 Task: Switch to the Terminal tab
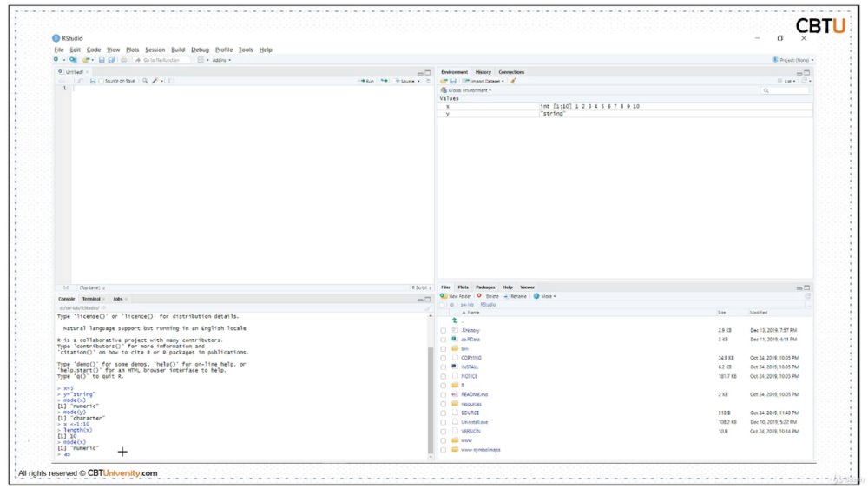pos(91,299)
